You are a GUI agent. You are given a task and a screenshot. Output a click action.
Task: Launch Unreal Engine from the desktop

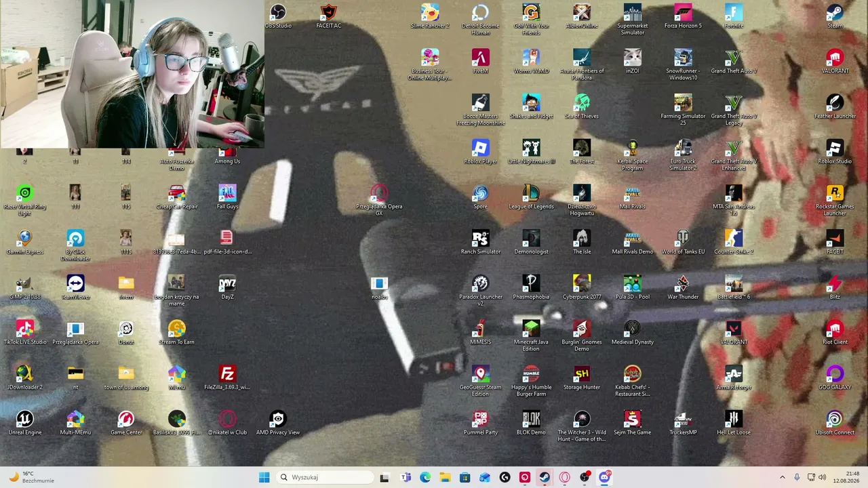tap(24, 423)
